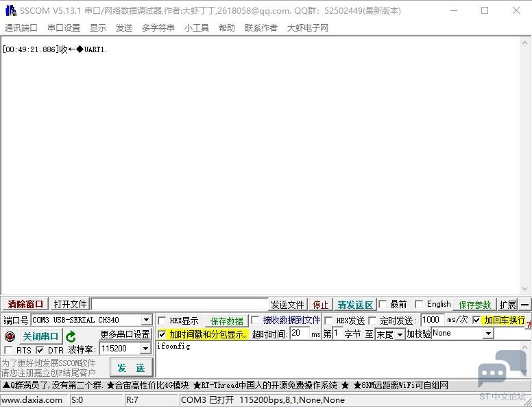Screen dimensions: 532x407
Task: Click the red record indicator icon
Action: [10, 336]
